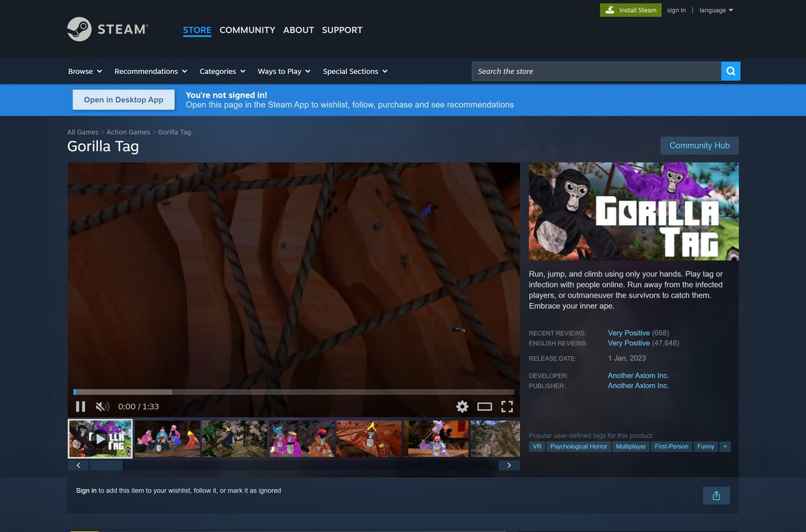Viewport: 806px width, 532px height.
Task: Open video settings gear
Action: click(x=462, y=406)
